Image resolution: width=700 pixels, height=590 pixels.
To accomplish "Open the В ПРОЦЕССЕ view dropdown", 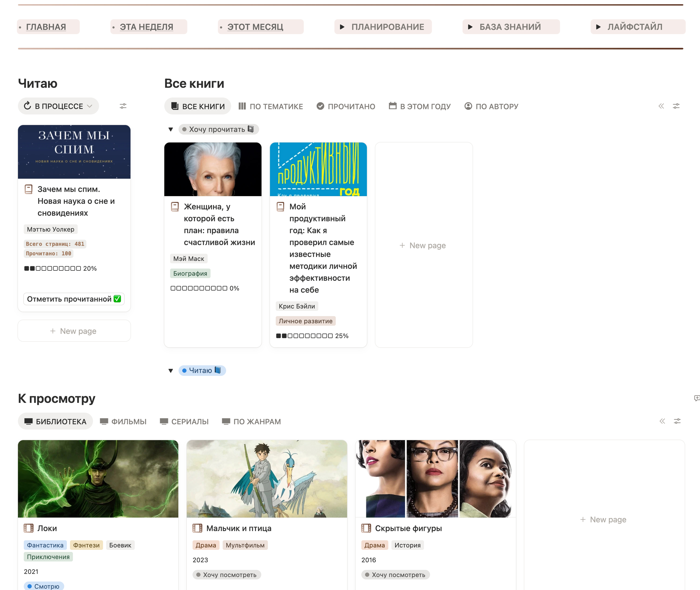I will click(58, 106).
